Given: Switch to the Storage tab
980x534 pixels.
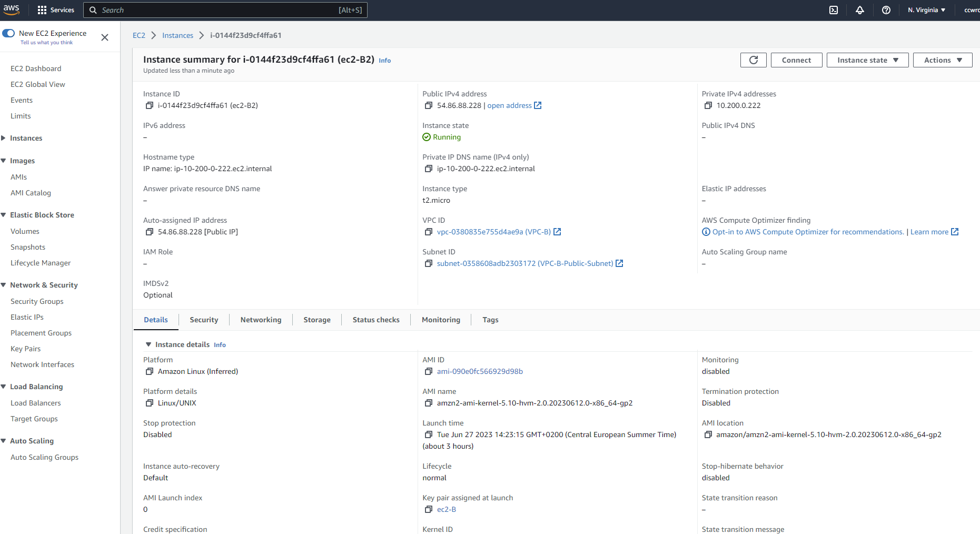Looking at the screenshot, I should coord(317,320).
